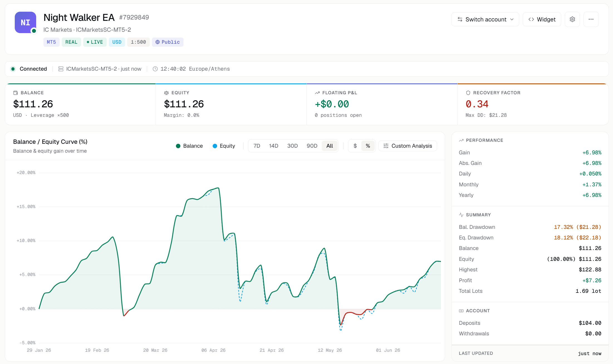Switch chart units to dollars
Image resolution: width=613 pixels, height=364 pixels.
tap(355, 146)
